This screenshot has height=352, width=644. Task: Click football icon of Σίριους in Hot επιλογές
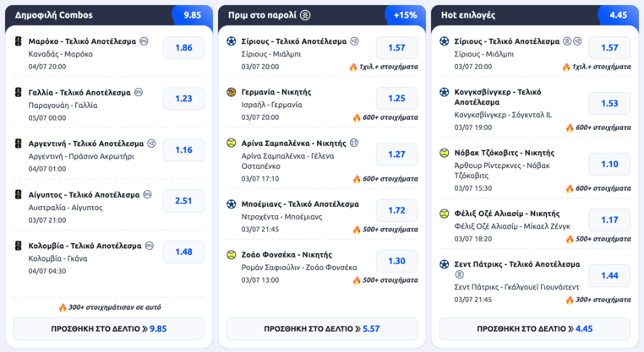point(444,41)
